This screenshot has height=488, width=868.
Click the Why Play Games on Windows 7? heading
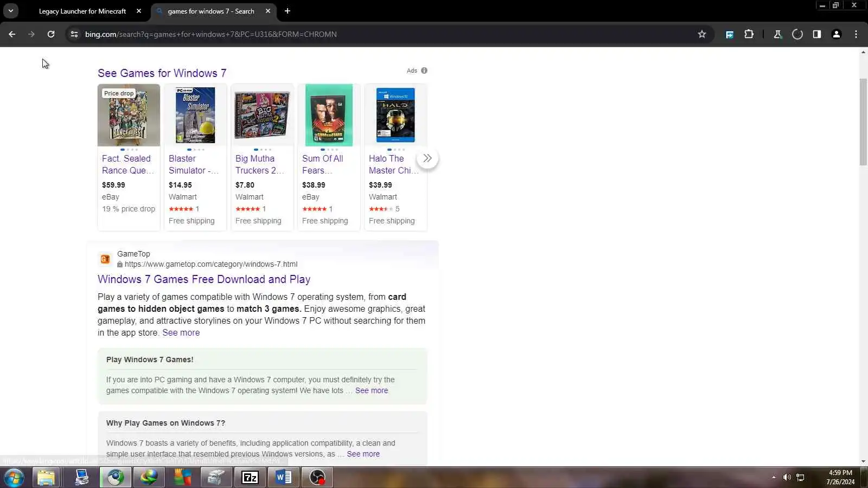(x=165, y=423)
